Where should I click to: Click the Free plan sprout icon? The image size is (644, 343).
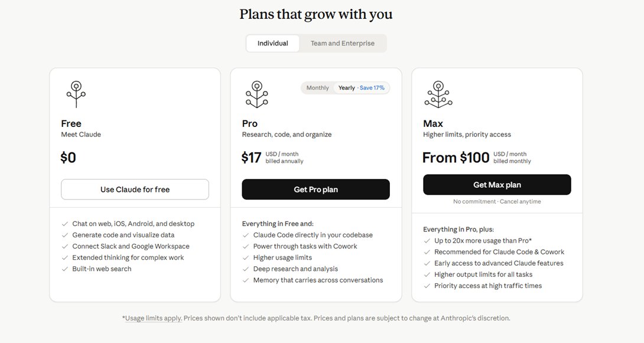[76, 94]
